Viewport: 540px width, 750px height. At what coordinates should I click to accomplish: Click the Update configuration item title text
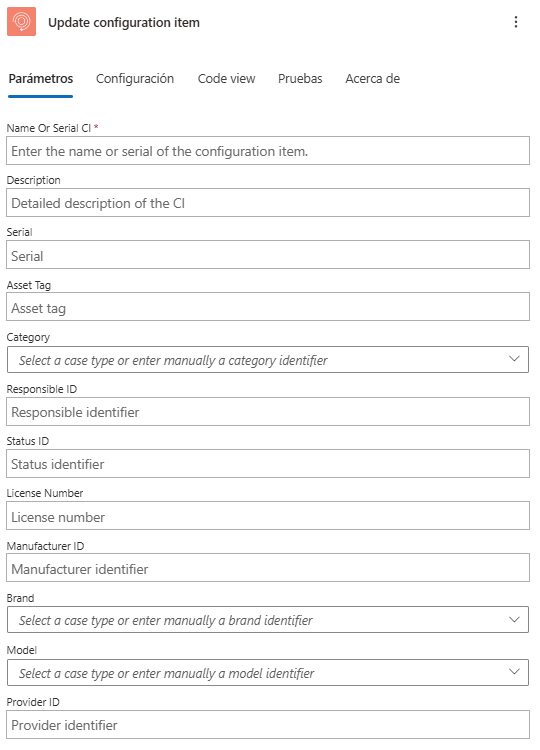pos(124,22)
